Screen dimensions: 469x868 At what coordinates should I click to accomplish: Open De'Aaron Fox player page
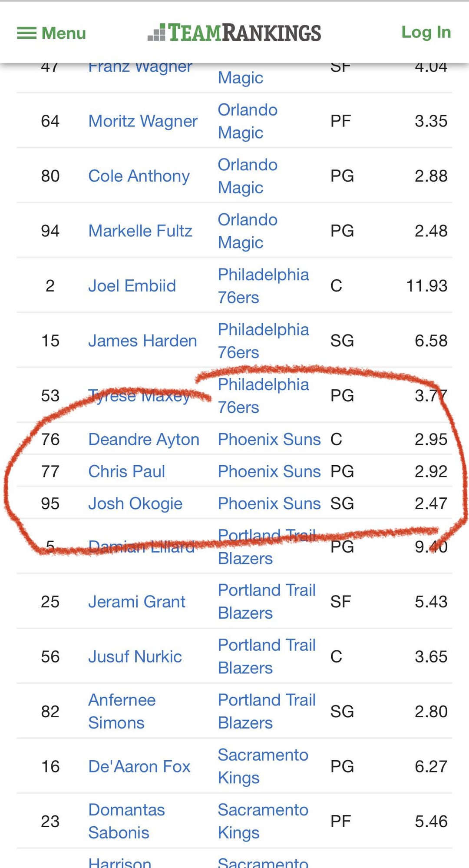tap(139, 766)
